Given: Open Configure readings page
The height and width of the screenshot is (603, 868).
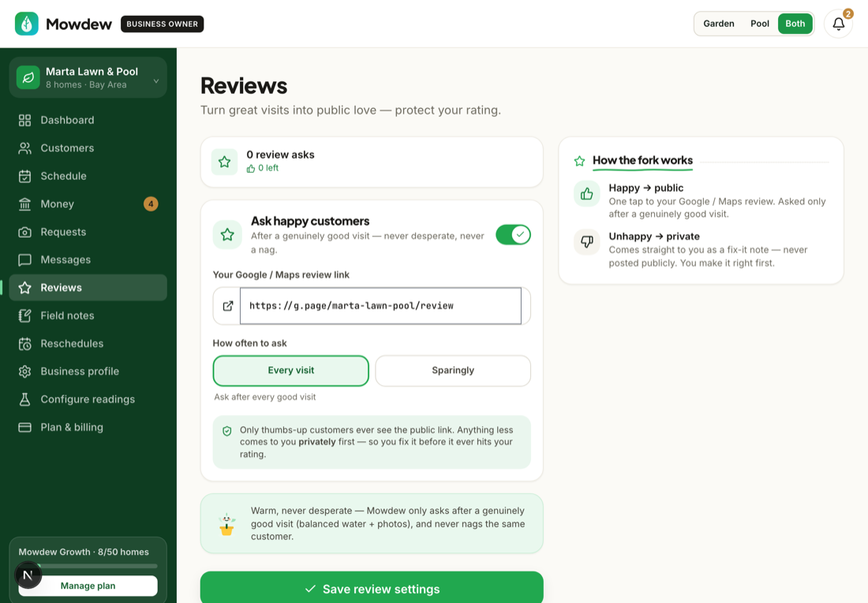Looking at the screenshot, I should (88, 399).
